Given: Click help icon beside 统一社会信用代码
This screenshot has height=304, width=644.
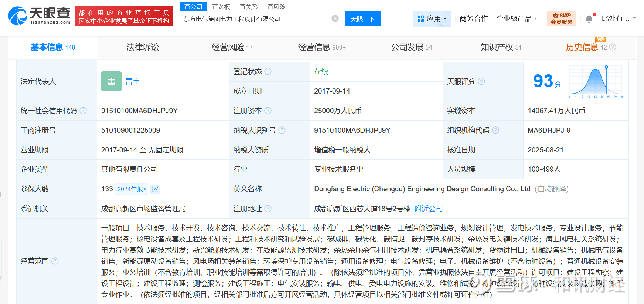Looking at the screenshot, I should [x=83, y=111].
